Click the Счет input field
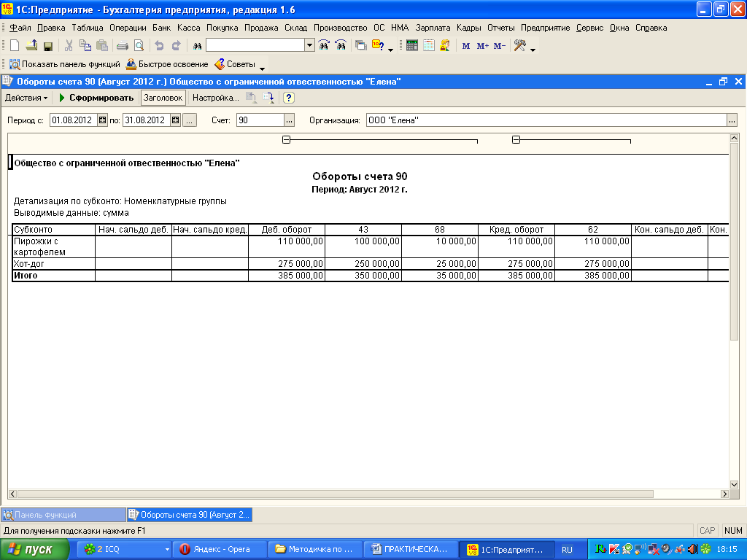This screenshot has width=747, height=560. 260,120
